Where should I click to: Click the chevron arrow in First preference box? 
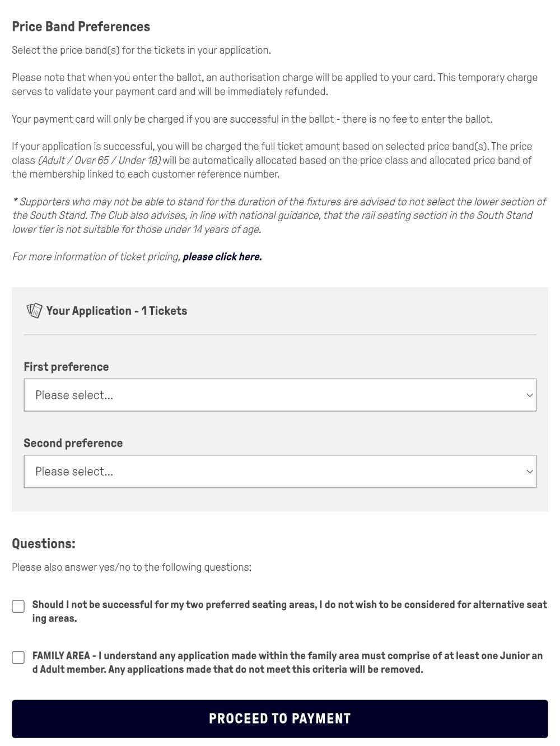point(529,395)
